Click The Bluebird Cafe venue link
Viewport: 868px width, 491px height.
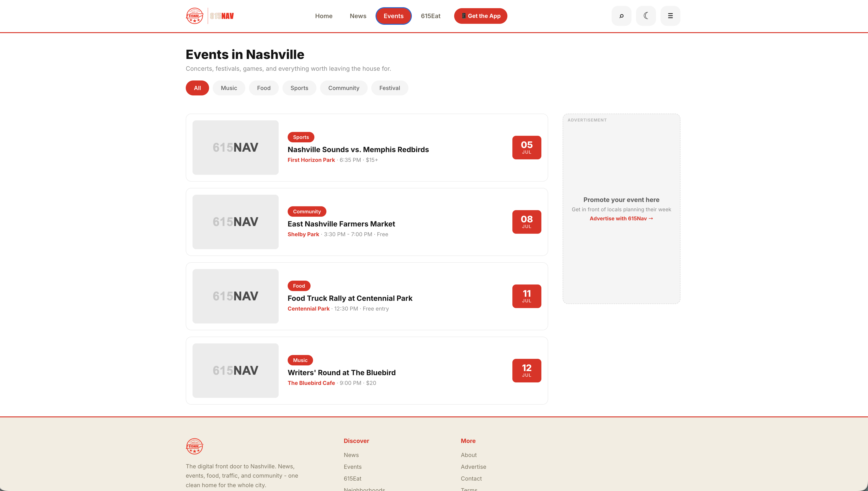(311, 383)
